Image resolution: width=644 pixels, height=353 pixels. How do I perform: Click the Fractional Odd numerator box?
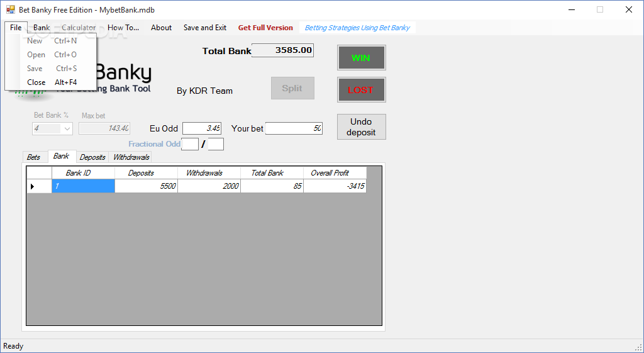pos(190,144)
